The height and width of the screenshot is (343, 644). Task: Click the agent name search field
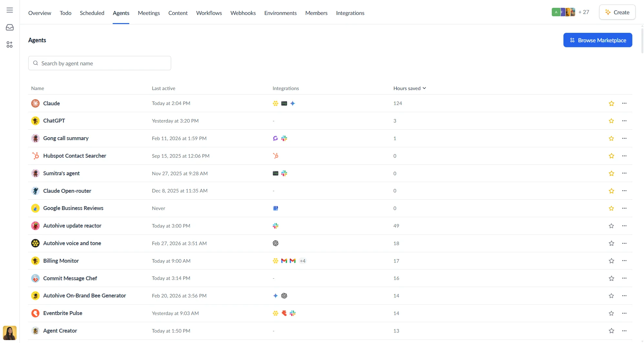pyautogui.click(x=99, y=63)
